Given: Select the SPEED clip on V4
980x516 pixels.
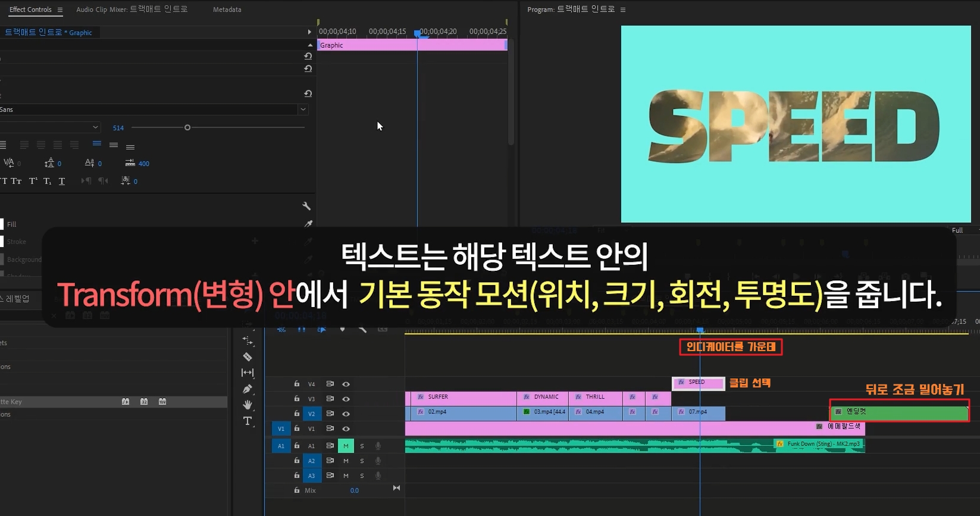Looking at the screenshot, I should point(699,383).
